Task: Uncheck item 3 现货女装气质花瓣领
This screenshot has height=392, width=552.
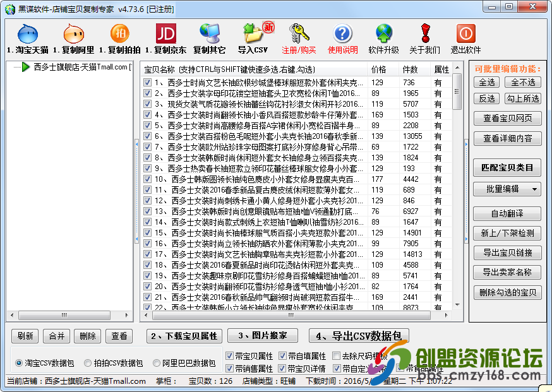Action: 147,104
